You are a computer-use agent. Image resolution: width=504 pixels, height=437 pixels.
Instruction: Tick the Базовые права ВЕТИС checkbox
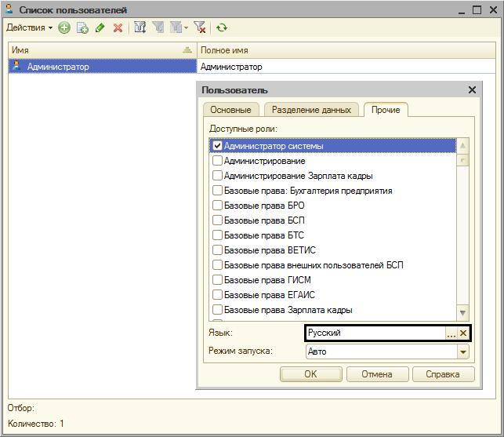(218, 250)
